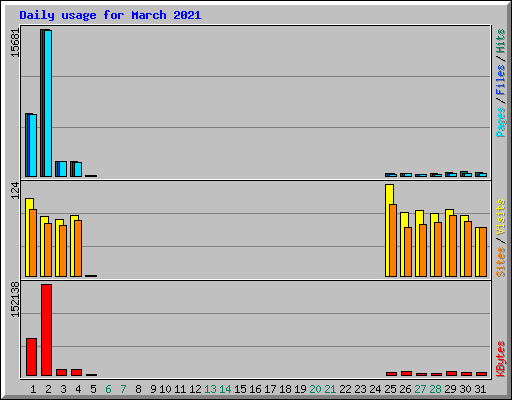
Task: Click x-axis day label 24
Action: click(375, 389)
